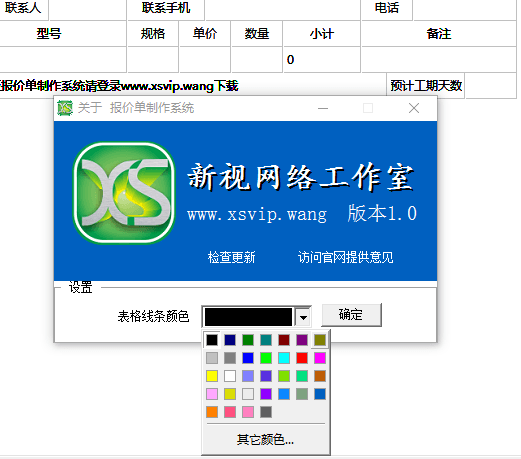This screenshot has width=521, height=459.
Task: Select the pale periwinkle blue swatch
Action: click(248, 376)
